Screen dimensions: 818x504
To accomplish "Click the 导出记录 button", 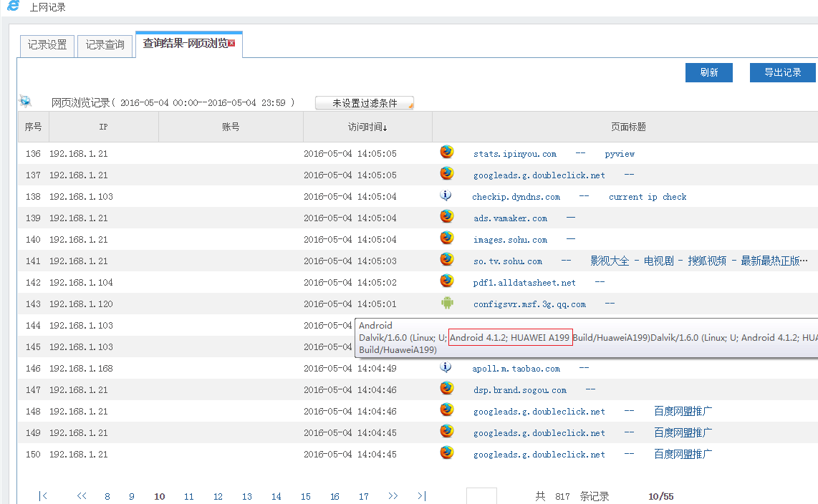I will (x=782, y=72).
